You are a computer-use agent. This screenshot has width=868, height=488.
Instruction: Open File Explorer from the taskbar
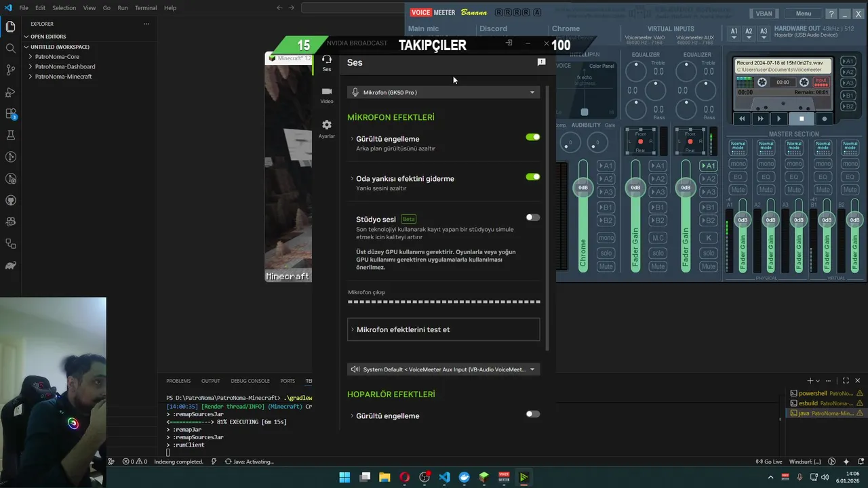pos(384,477)
